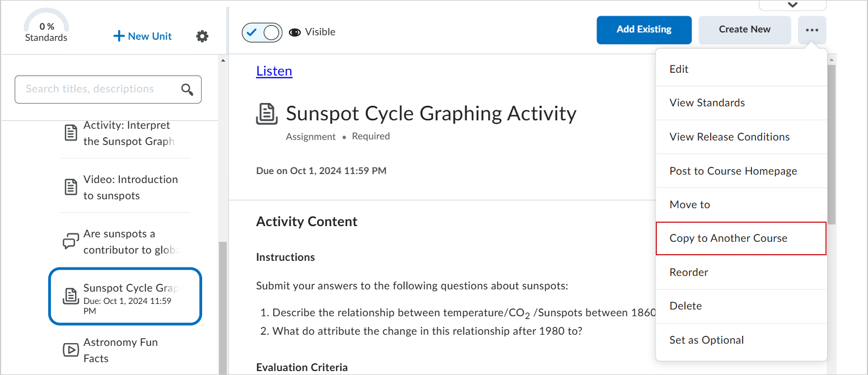Click the Video: Introduction to sunspots document icon
This screenshot has width=868, height=375.
pos(71,187)
